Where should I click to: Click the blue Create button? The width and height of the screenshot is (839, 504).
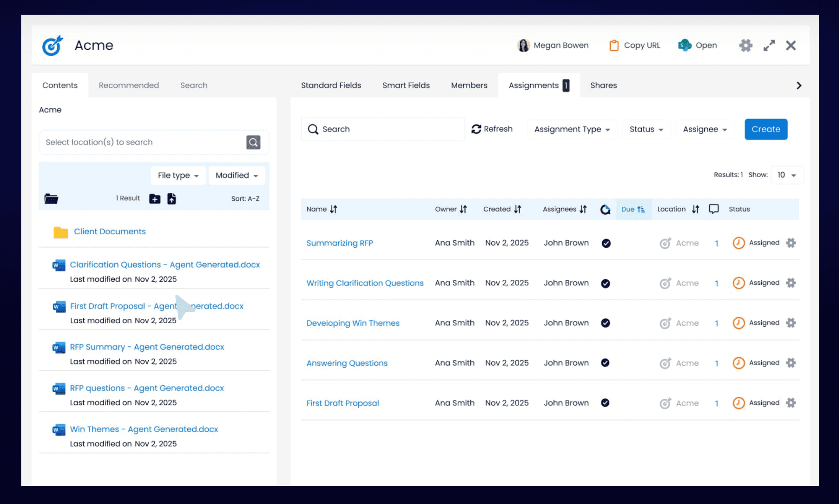766,129
